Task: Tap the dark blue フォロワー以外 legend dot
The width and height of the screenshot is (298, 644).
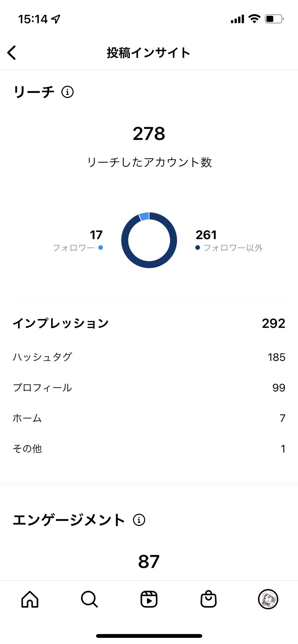Action: point(198,247)
